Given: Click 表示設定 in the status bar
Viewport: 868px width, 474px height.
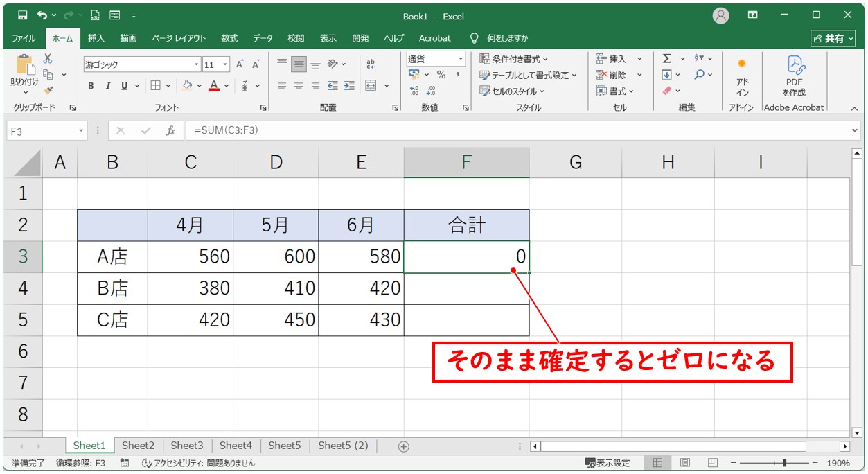Looking at the screenshot, I should [608, 463].
